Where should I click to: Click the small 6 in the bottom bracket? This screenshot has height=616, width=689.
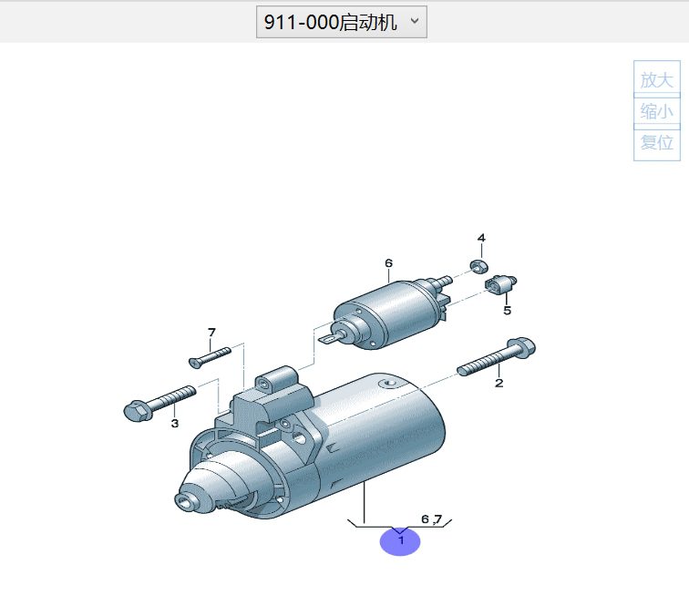425,518
